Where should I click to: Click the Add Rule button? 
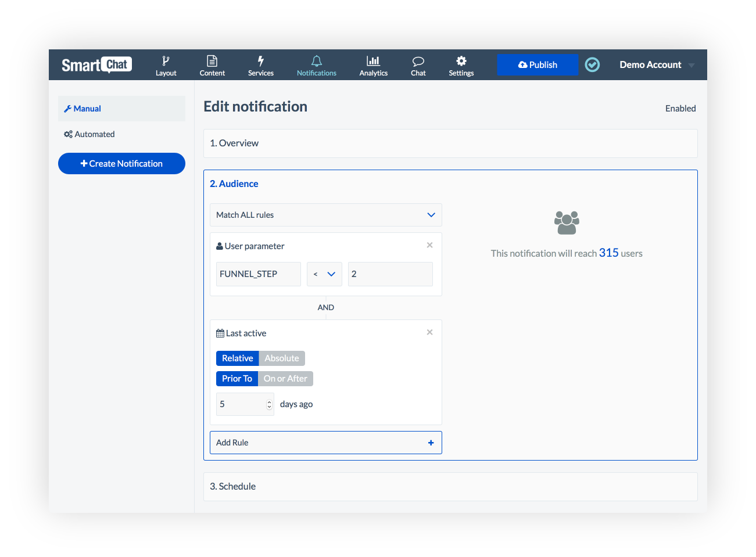pos(326,443)
